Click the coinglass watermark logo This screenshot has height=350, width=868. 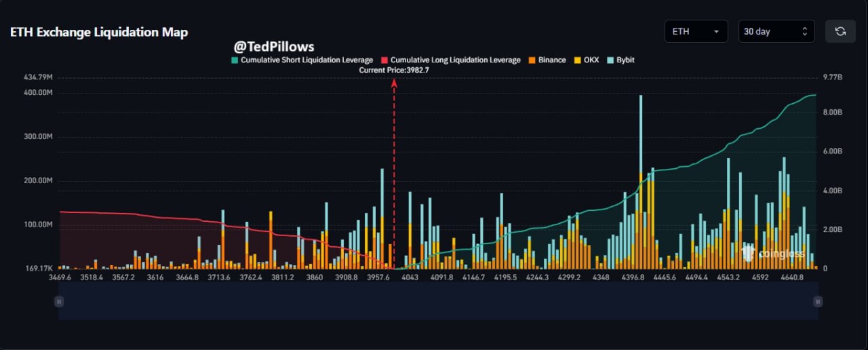774,254
